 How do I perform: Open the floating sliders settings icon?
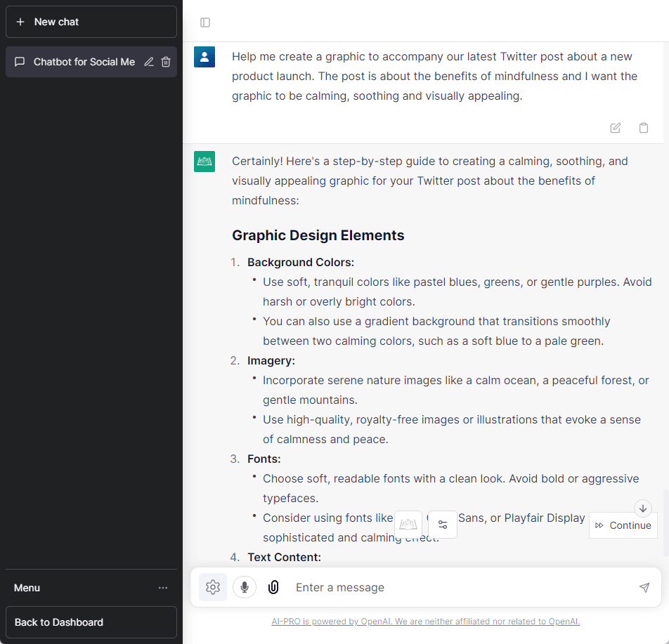tap(443, 525)
